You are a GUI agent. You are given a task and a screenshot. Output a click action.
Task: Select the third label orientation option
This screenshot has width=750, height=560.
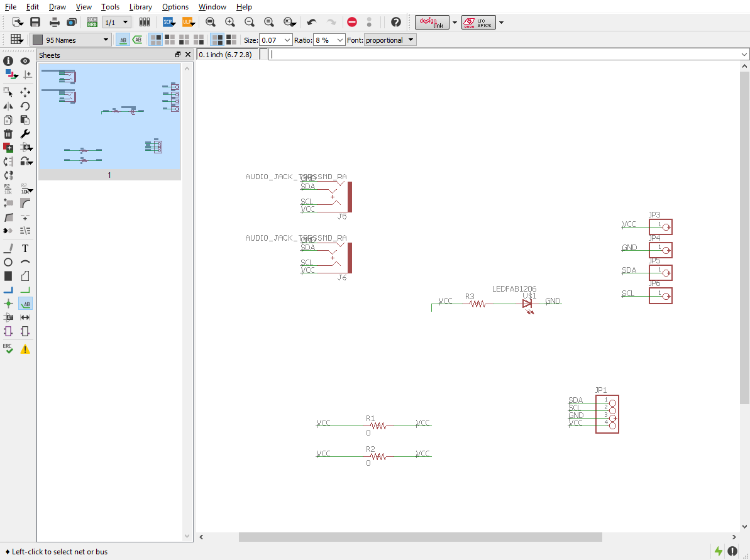click(184, 40)
